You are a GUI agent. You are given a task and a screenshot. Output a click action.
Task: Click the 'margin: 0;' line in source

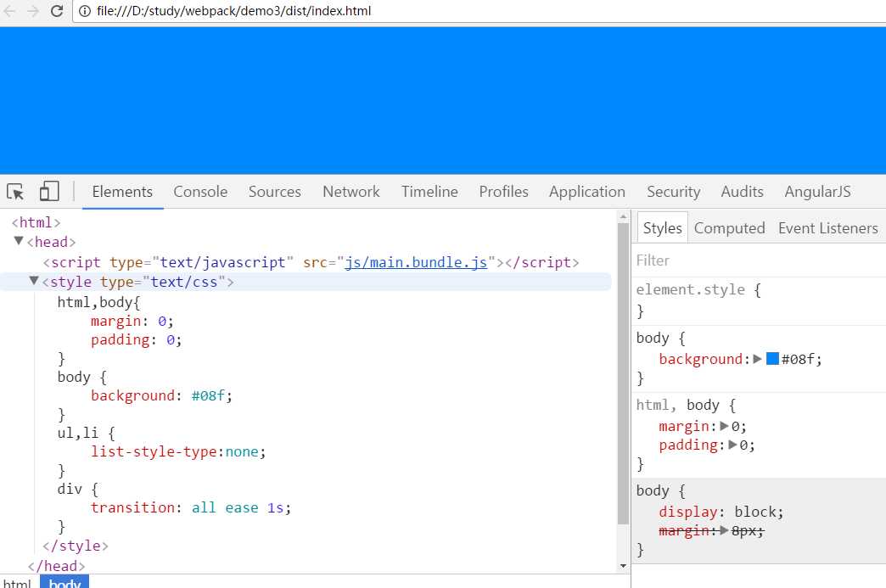pyautogui.click(x=132, y=322)
